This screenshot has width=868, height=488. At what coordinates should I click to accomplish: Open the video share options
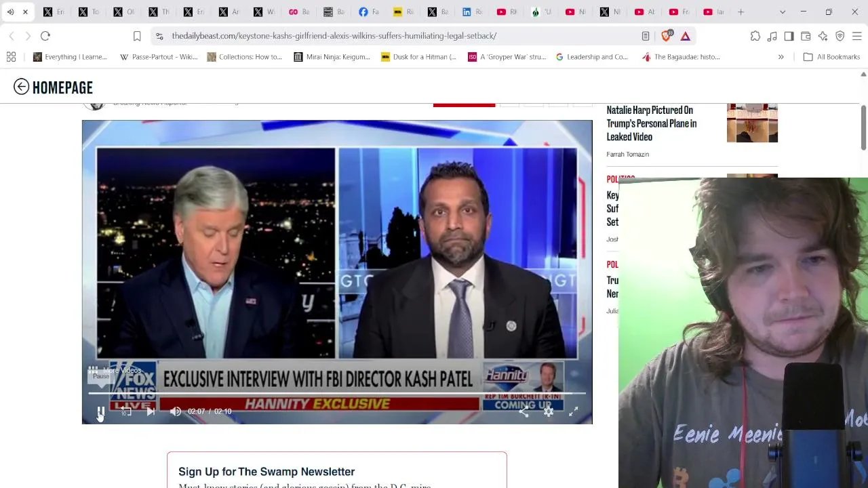click(x=524, y=411)
